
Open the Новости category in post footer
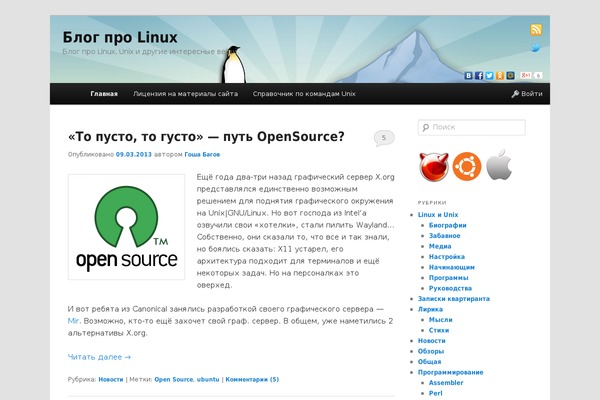pos(111,379)
